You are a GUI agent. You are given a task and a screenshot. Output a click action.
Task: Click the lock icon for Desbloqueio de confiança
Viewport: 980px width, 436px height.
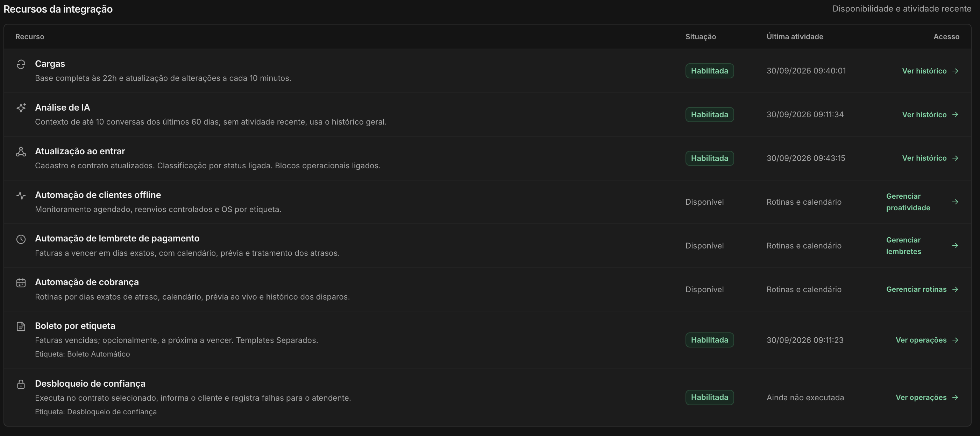pos(21,384)
